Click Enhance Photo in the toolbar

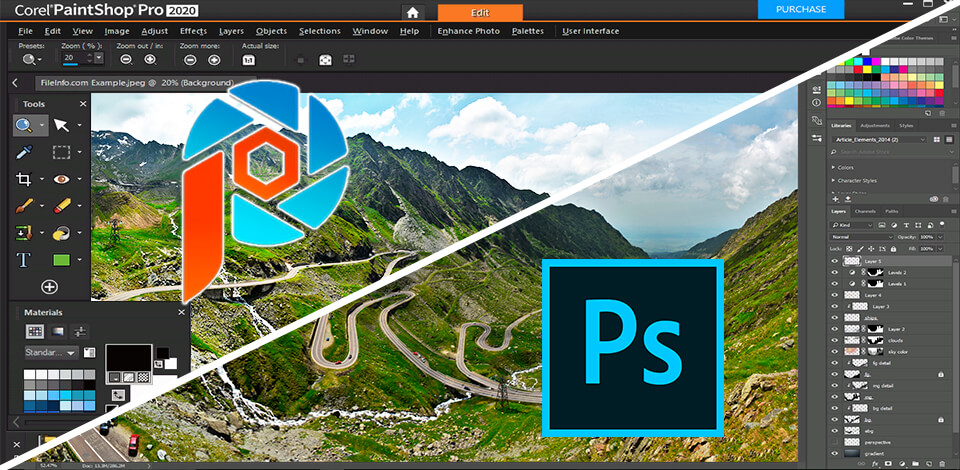click(468, 31)
